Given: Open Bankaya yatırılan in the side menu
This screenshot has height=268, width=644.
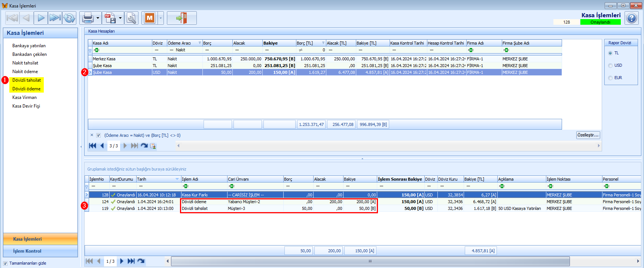Looking at the screenshot, I should point(29,46).
